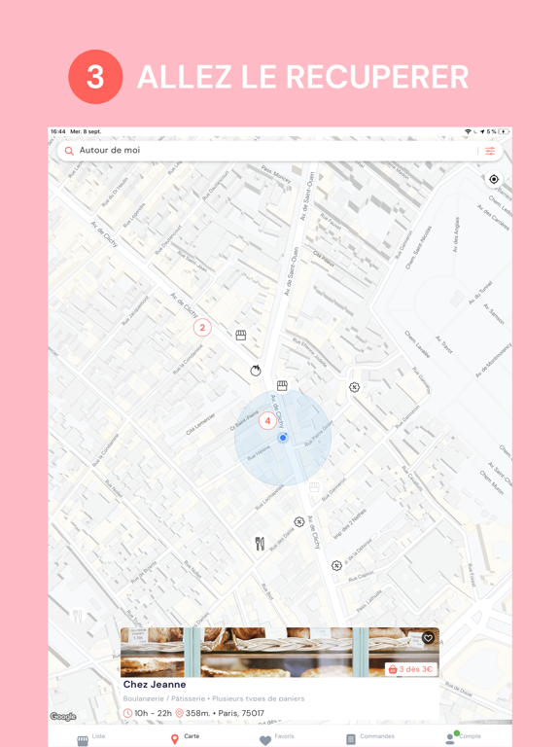Toggle favorite heart on Chez Jeanne card
Viewport: 560px width, 747px height.
(x=428, y=638)
